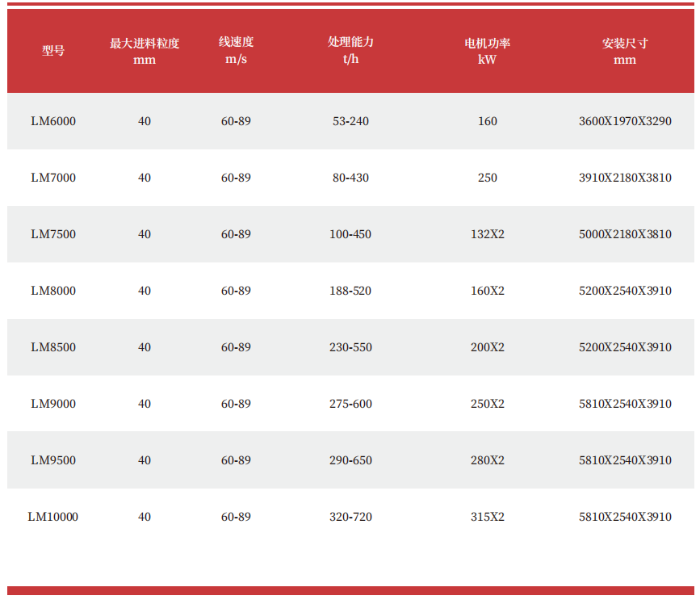Select the 315X2 motor power cell

(x=487, y=517)
